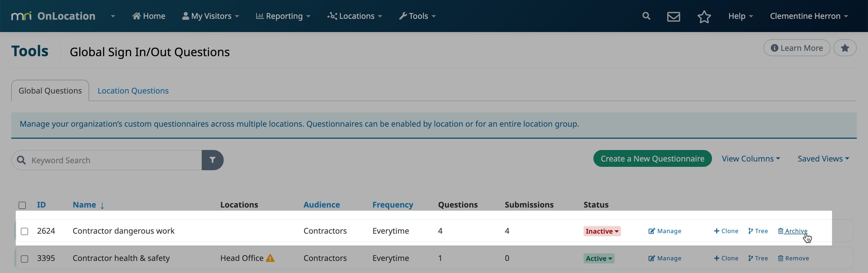Expand the Saved Views dropdown

point(823,159)
